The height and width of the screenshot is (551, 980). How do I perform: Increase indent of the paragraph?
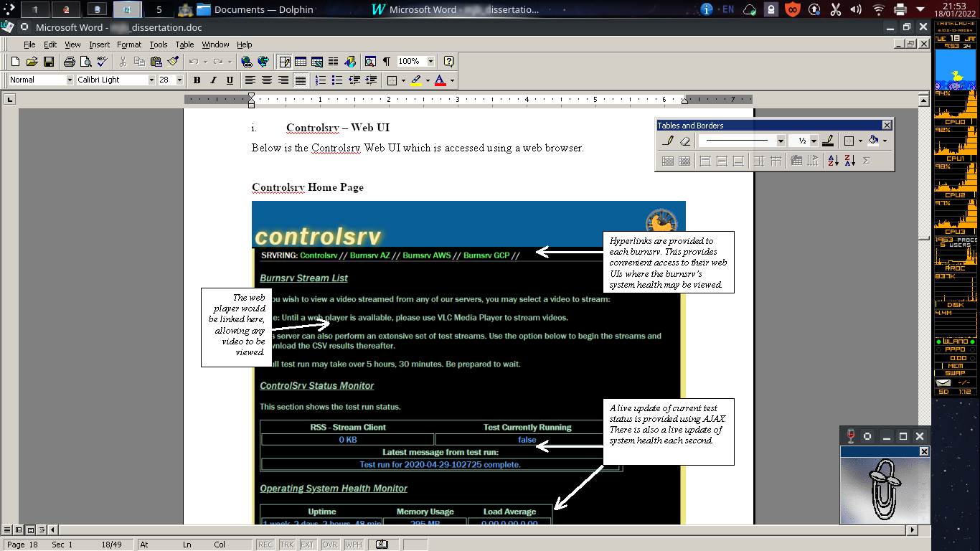click(x=371, y=80)
